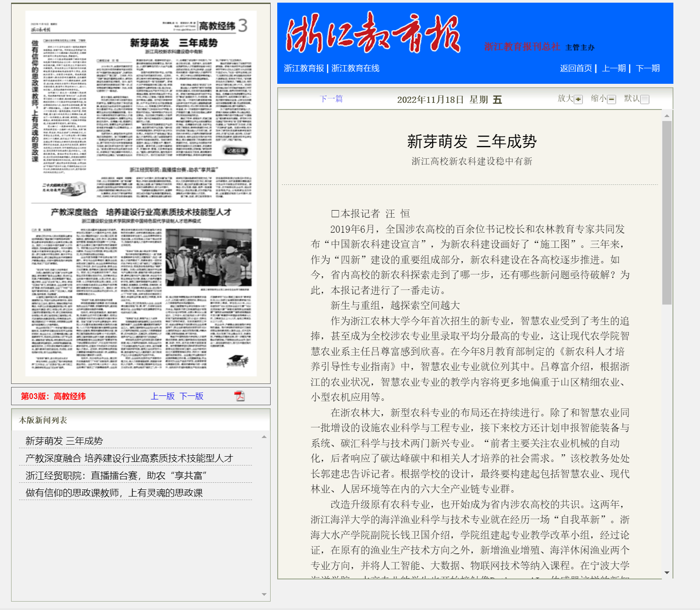700x610 pixels.
Task: Click news list scroll down arrow
Action: point(264,594)
